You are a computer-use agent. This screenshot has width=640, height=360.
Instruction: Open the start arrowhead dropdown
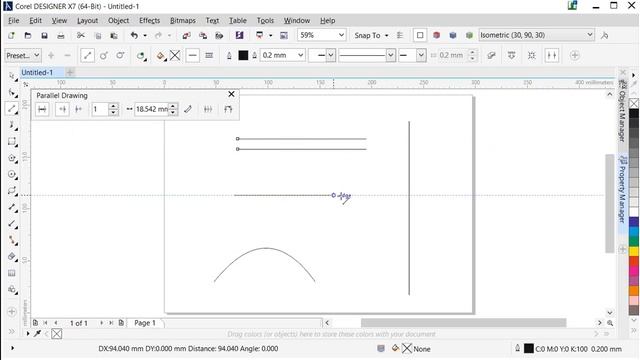pos(330,56)
